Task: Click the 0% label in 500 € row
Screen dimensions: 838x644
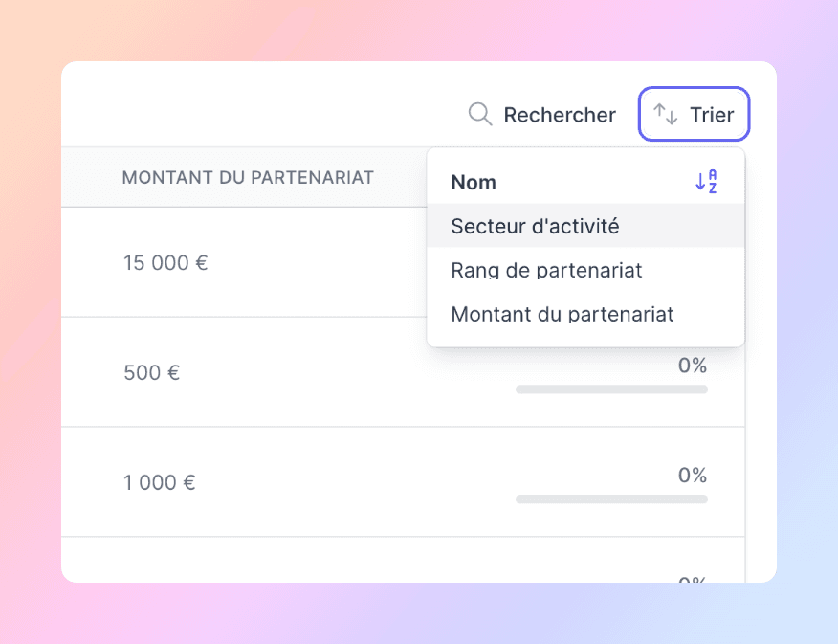Action: pos(693,366)
